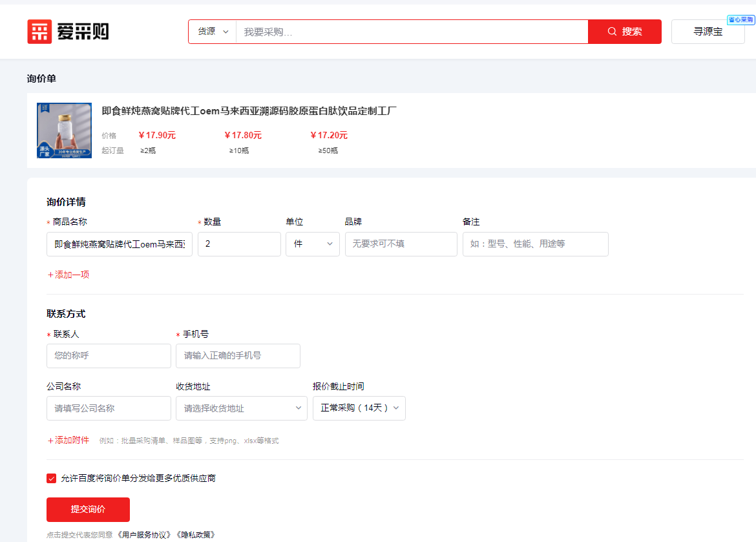This screenshot has width=756, height=542.
Task: Open the 收货地址 address dropdown
Action: 241,408
